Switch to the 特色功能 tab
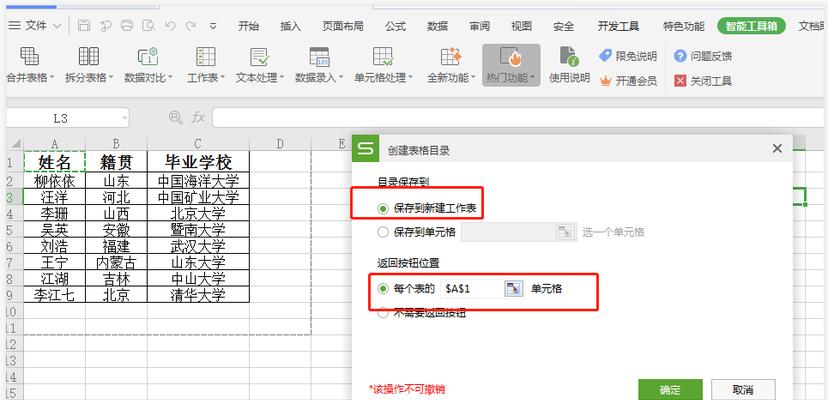 click(x=684, y=26)
